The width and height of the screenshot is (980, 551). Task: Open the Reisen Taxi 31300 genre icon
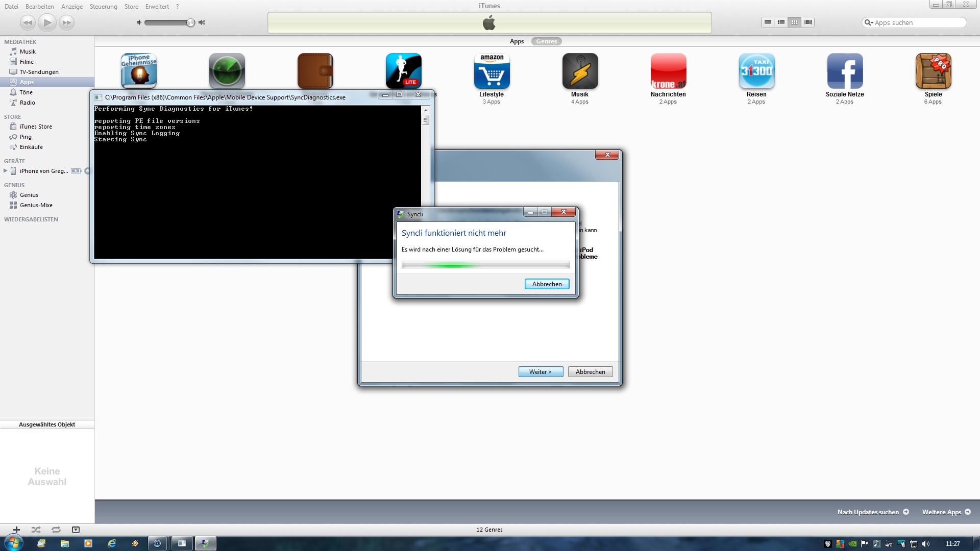click(757, 71)
